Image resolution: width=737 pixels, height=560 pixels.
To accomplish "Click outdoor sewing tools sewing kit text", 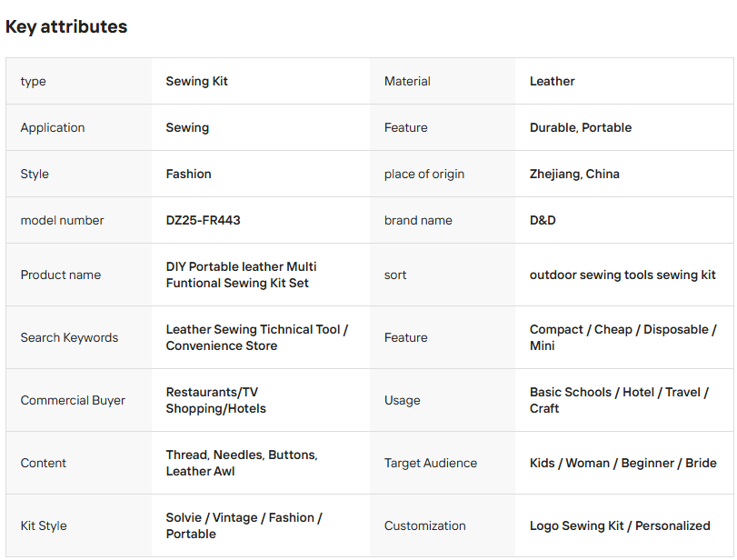I will point(622,275).
